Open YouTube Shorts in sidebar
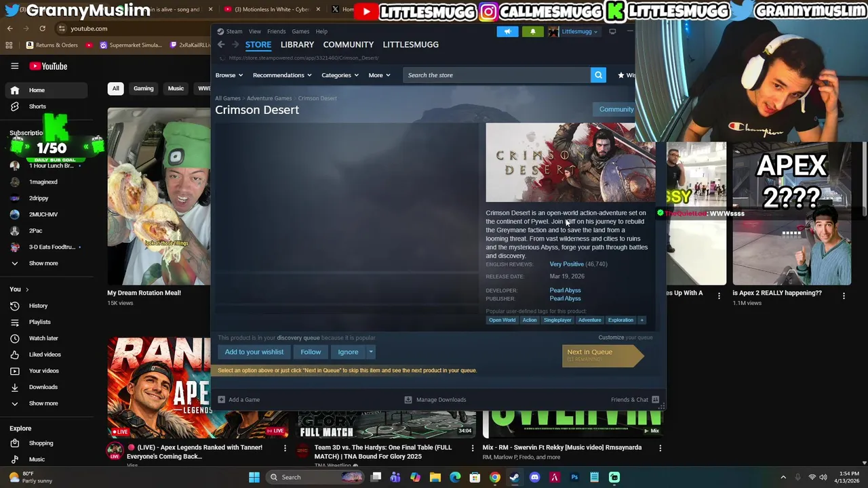 tap(37, 106)
